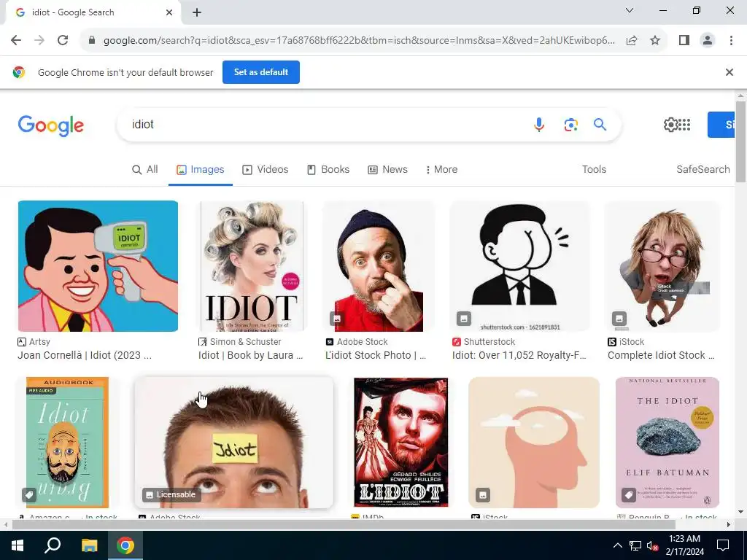Open the Chrome side panel icon
Image resolution: width=747 pixels, height=560 pixels.
point(684,41)
